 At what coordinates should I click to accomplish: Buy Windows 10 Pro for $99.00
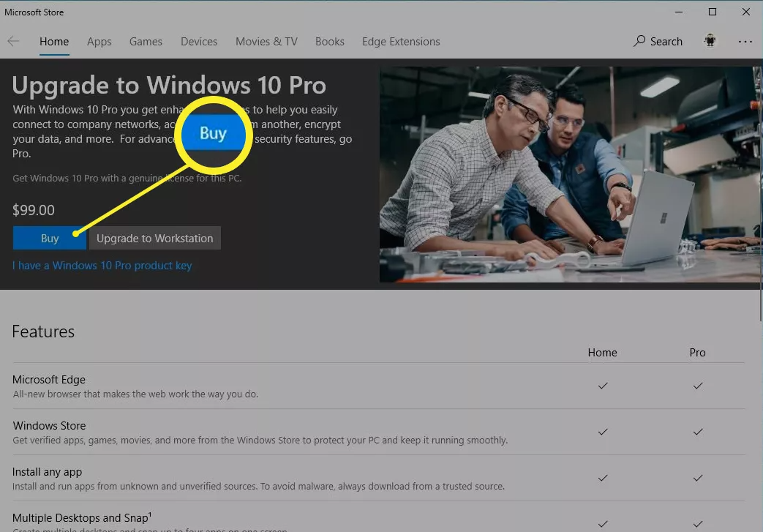tap(49, 238)
